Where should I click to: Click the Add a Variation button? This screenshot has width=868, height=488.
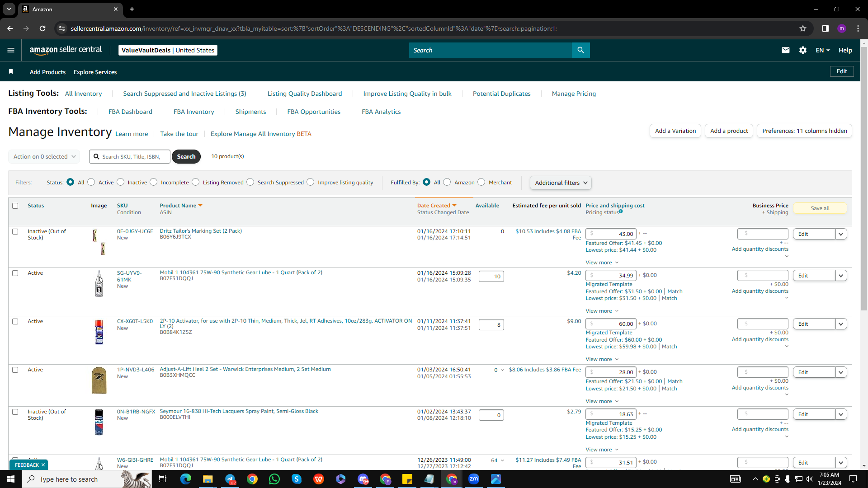tap(675, 131)
